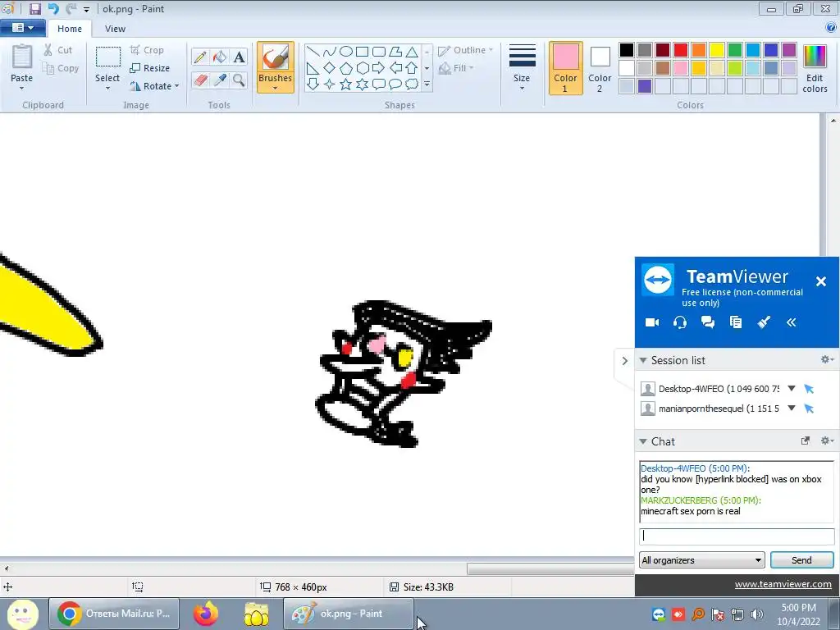Viewport: 840px width, 630px height.
Task: Pop out the Chat panel
Action: click(x=805, y=441)
